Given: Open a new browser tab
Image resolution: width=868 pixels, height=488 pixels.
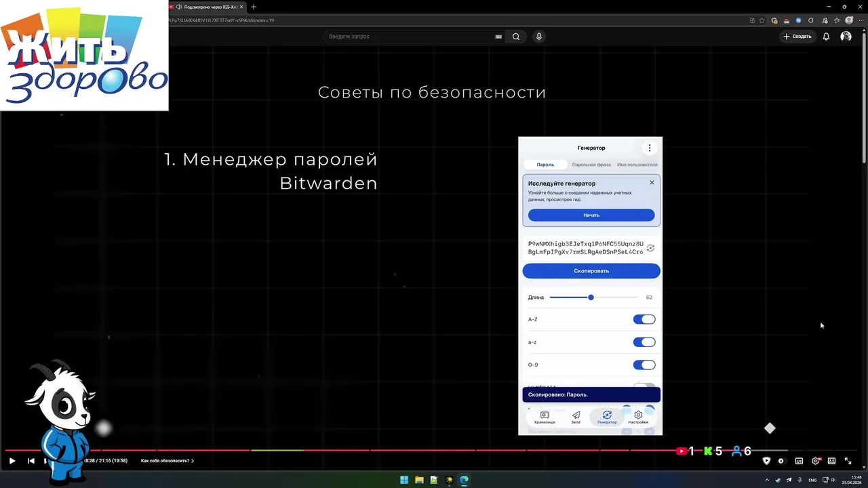Looking at the screenshot, I should point(254,7).
